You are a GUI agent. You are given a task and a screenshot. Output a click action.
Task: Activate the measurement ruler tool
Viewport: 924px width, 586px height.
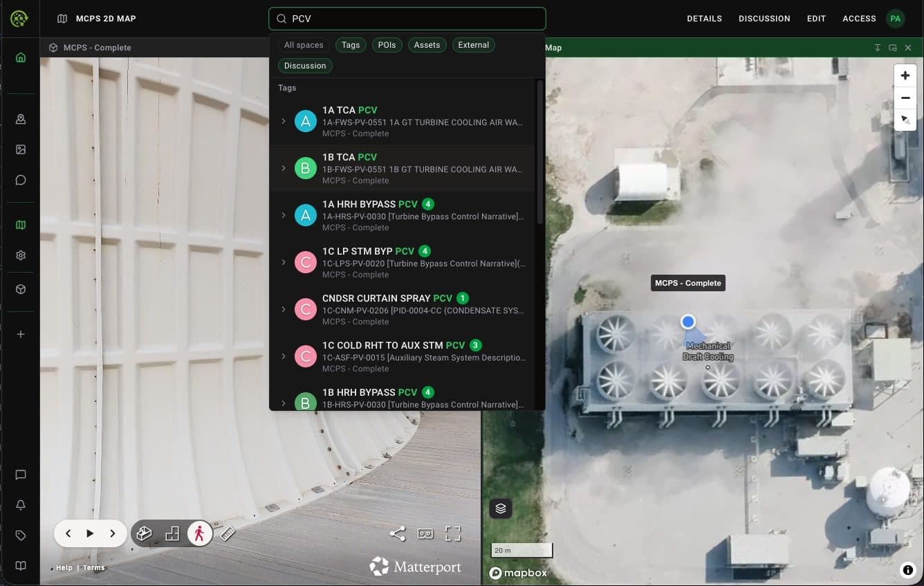[228, 533]
